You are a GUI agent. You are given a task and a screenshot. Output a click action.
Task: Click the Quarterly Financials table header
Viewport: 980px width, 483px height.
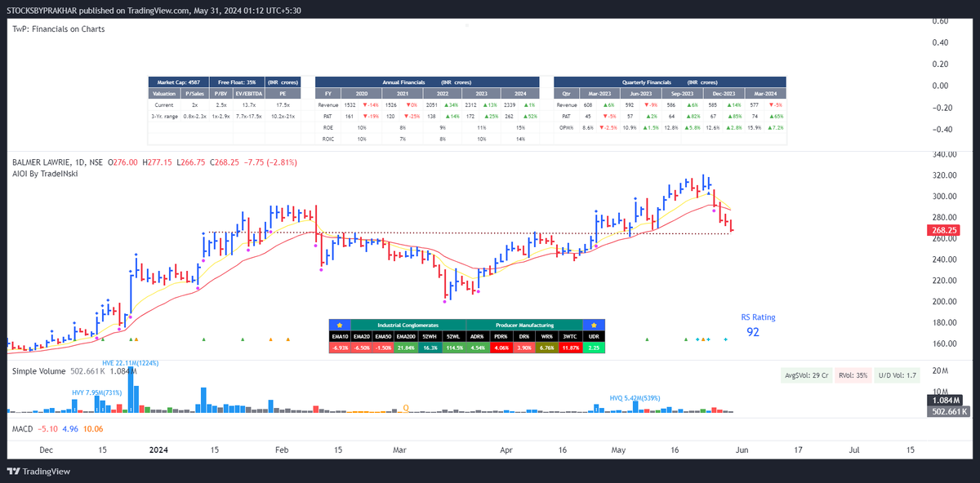pos(670,82)
